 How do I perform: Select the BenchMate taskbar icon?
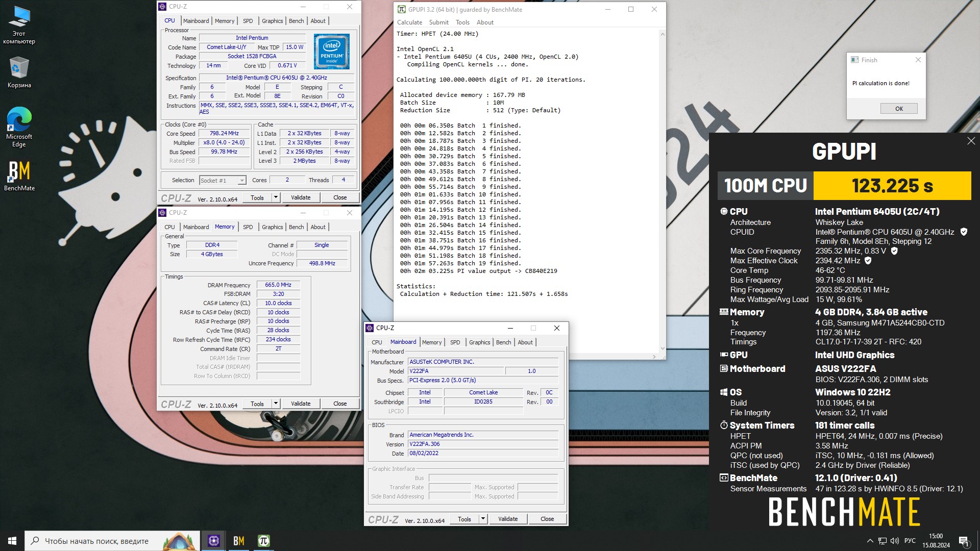pos(238,541)
